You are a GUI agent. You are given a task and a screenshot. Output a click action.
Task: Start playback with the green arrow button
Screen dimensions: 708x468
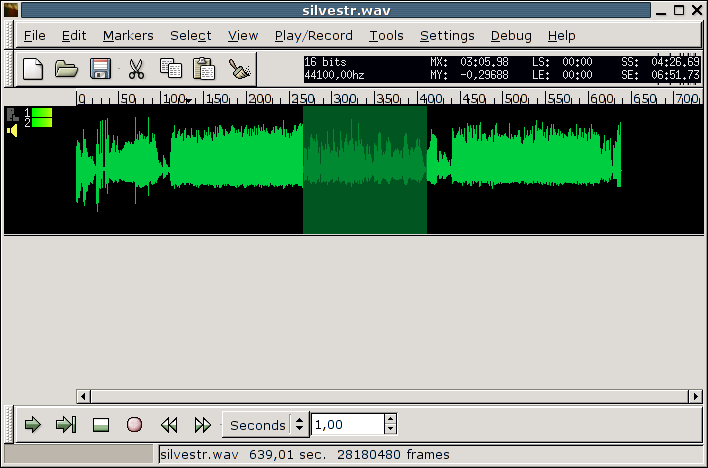coord(33,425)
